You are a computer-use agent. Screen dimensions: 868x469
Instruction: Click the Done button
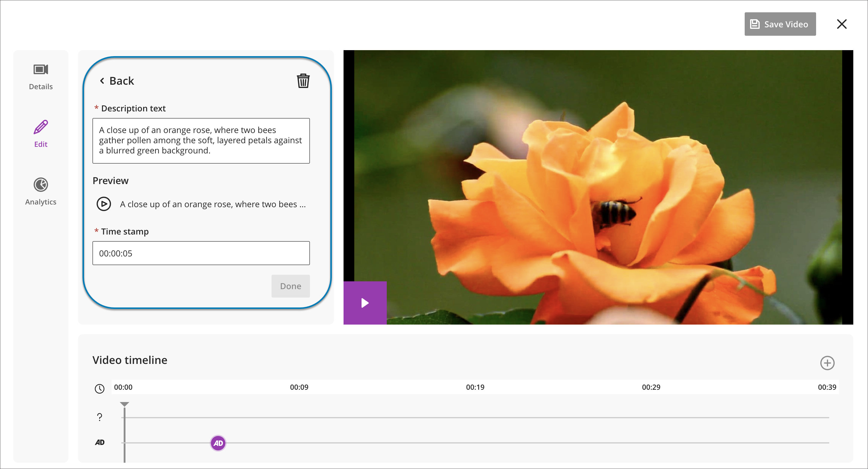[290, 286]
